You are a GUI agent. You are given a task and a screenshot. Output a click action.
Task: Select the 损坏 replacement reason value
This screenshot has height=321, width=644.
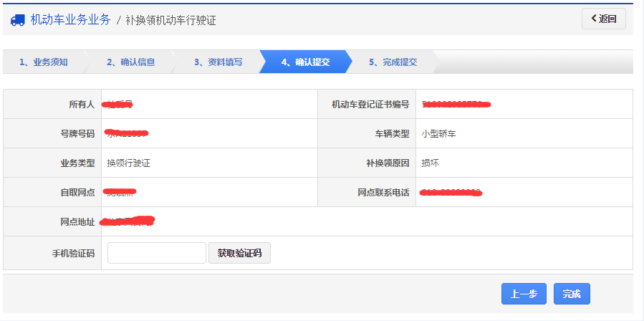tap(430, 163)
